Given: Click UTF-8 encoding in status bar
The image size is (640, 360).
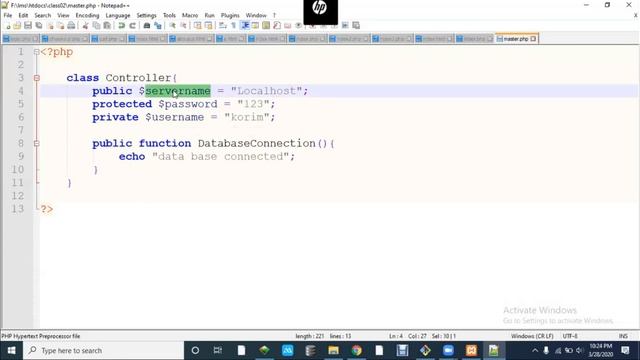Looking at the screenshot, I should 570,336.
